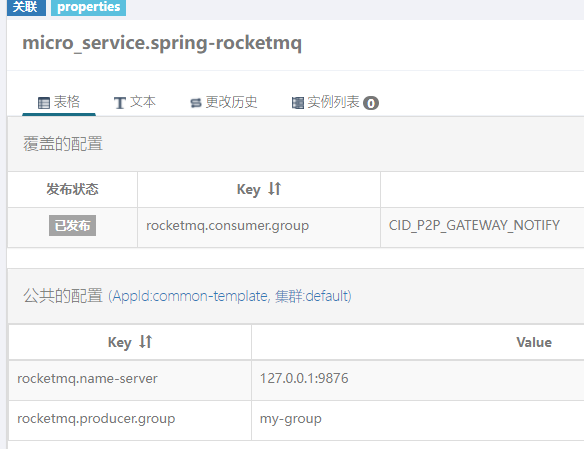This screenshot has height=449, width=584.
Task: Sort public config by Key arrows
Action: coord(146,341)
